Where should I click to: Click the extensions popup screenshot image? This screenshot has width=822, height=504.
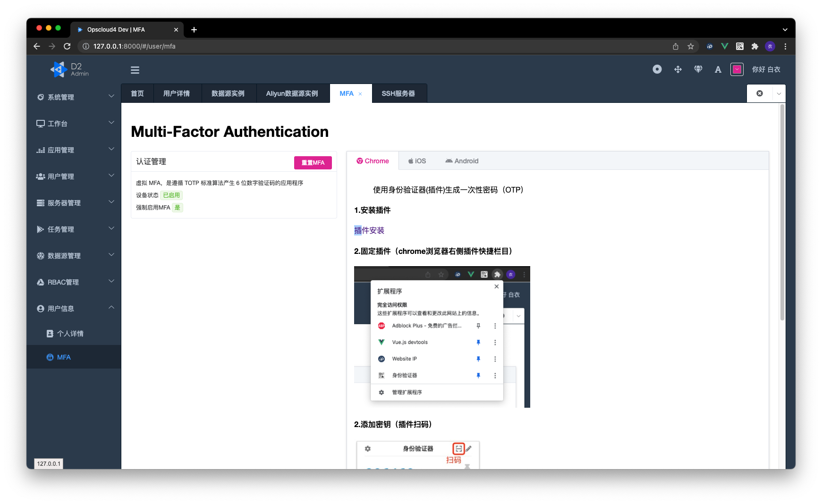(442, 337)
